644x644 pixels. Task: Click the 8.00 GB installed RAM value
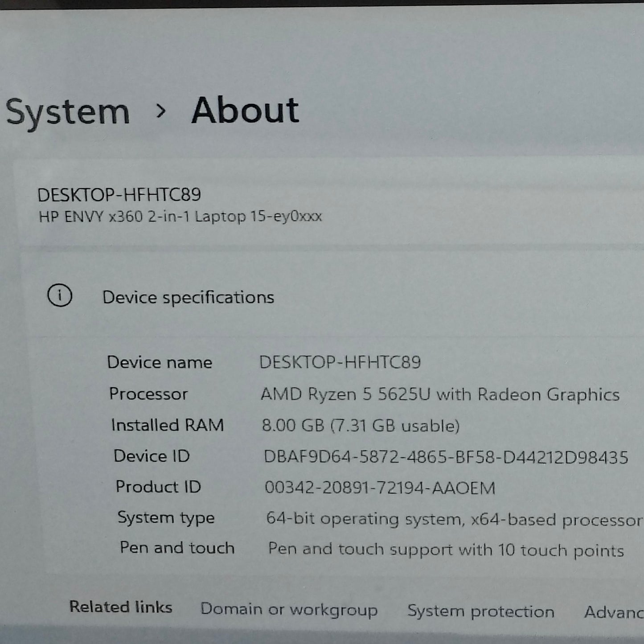(361, 426)
